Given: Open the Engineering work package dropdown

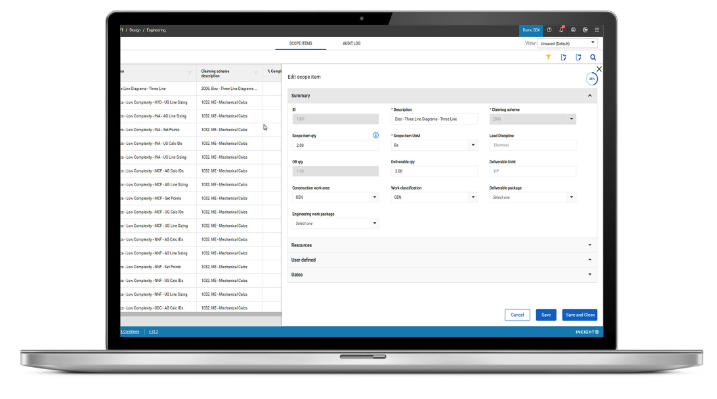Looking at the screenshot, I should pyautogui.click(x=335, y=223).
